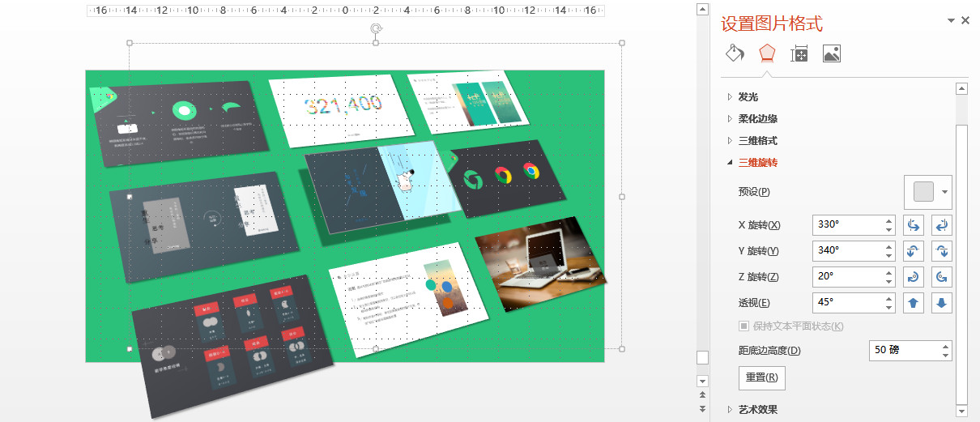Image resolution: width=980 pixels, height=422 pixels.
Task: Click the rotate left X rotation button
Action: [913, 225]
